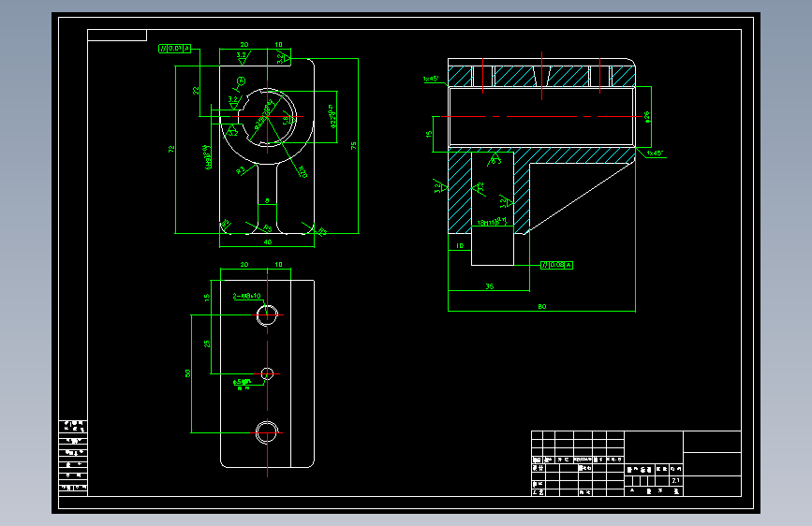812x526 pixels.
Task: Select the φ26 diameter dimension in section view
Action: point(647,116)
